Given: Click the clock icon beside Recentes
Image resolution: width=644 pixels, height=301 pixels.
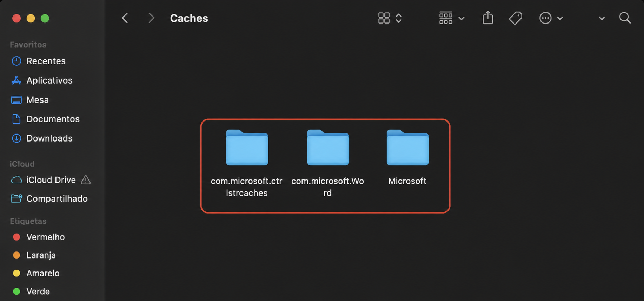Looking at the screenshot, I should point(16,61).
